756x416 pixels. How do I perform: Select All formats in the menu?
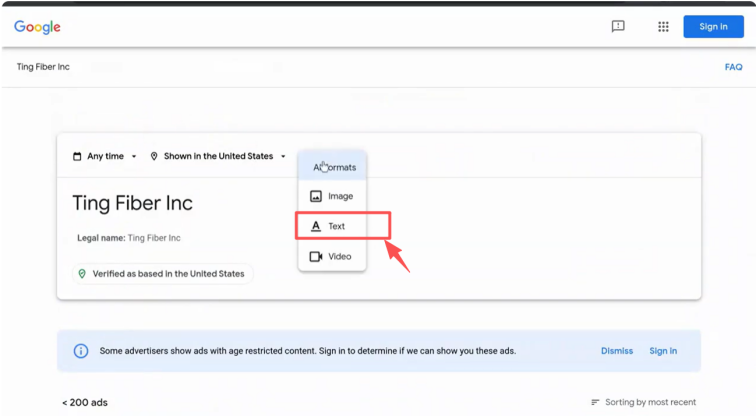click(332, 167)
